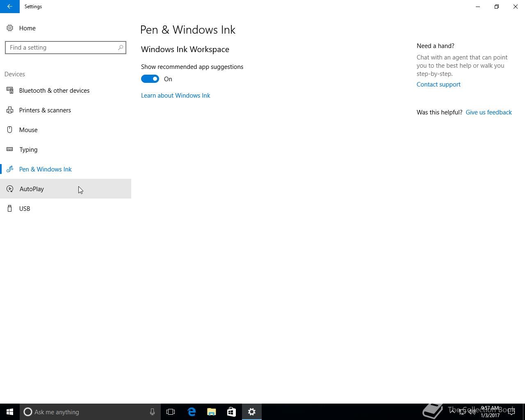Screen dimensions: 525x420
Task: Focus the Find a setting search box
Action: (x=66, y=48)
